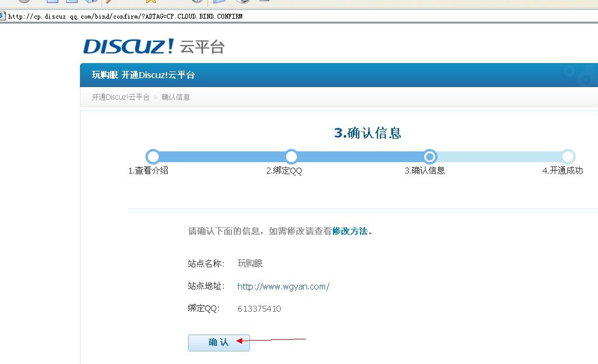
Task: Click the Discuz! logo
Action: click(x=129, y=46)
